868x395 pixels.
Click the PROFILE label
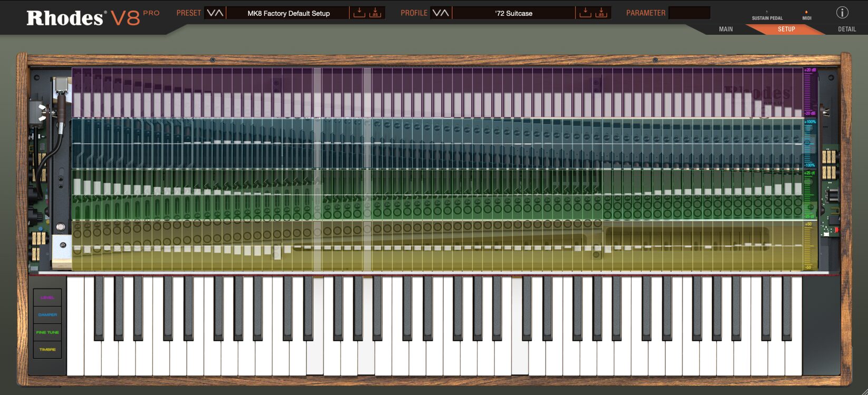tap(414, 13)
